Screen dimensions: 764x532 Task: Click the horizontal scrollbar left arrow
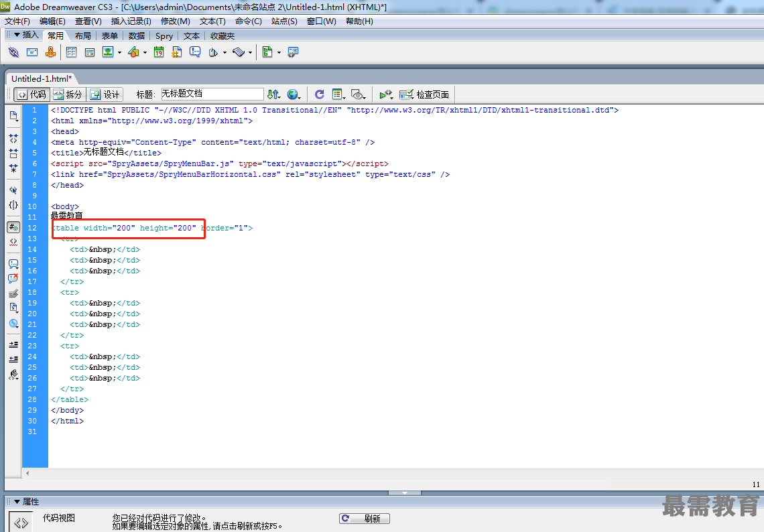pos(27,473)
